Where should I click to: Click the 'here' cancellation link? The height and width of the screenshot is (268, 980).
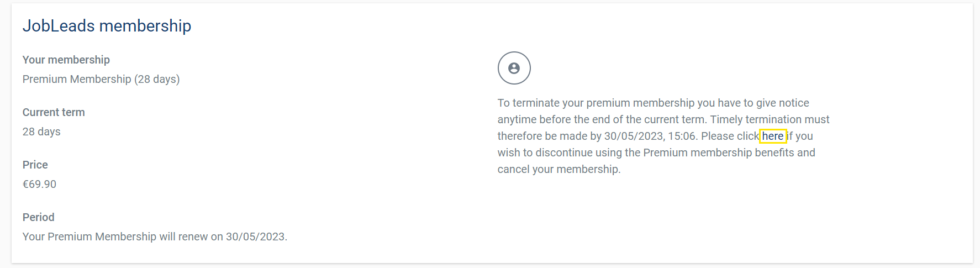773,136
